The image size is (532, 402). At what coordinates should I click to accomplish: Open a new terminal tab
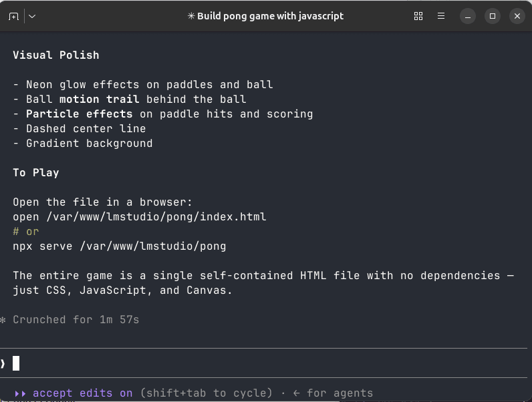pyautogui.click(x=13, y=16)
